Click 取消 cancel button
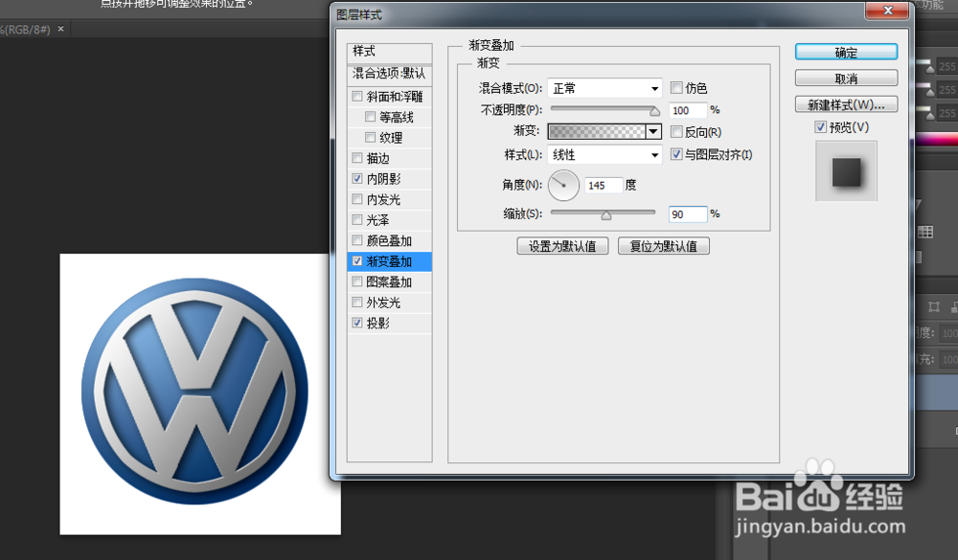The image size is (958, 560). [x=846, y=78]
